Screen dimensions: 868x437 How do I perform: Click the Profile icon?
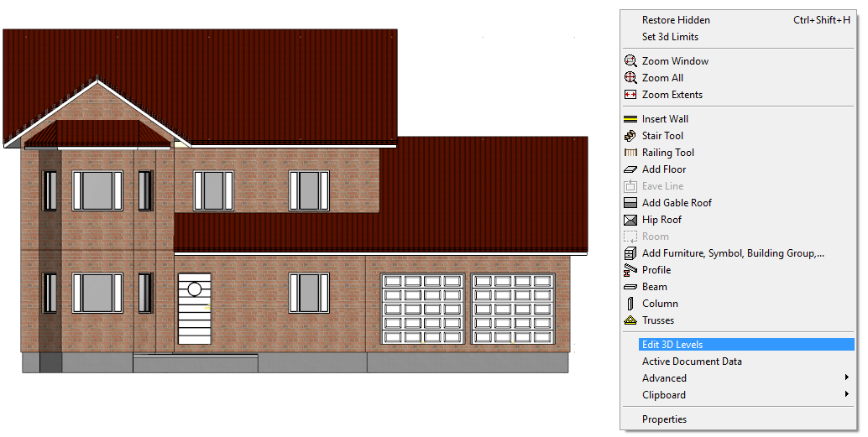tap(630, 270)
